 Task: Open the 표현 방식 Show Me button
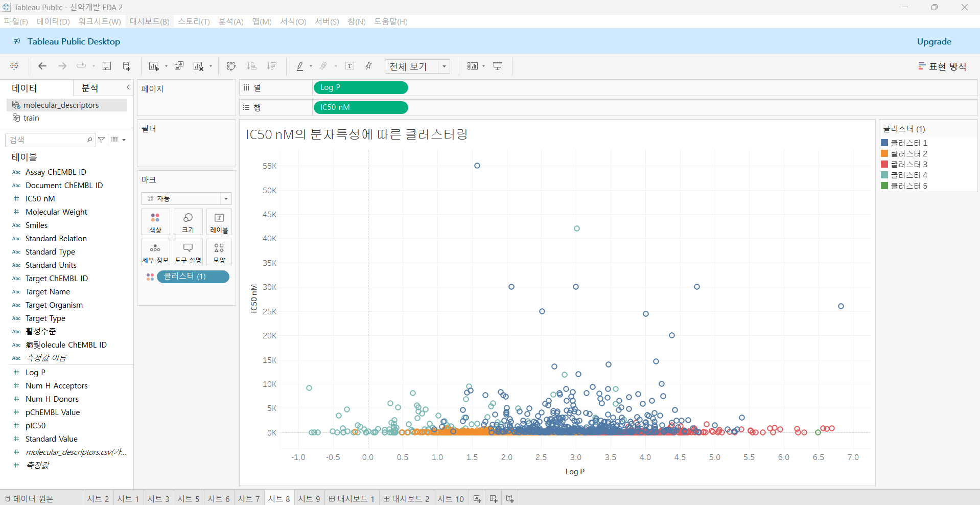[942, 66]
